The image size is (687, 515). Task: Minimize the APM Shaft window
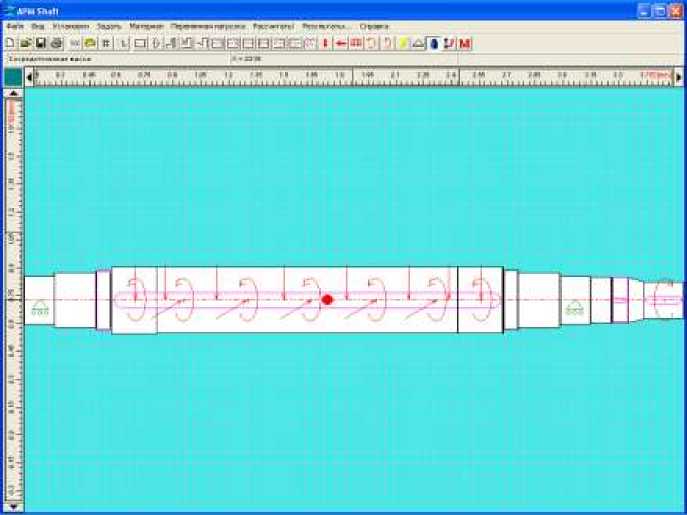click(x=644, y=11)
